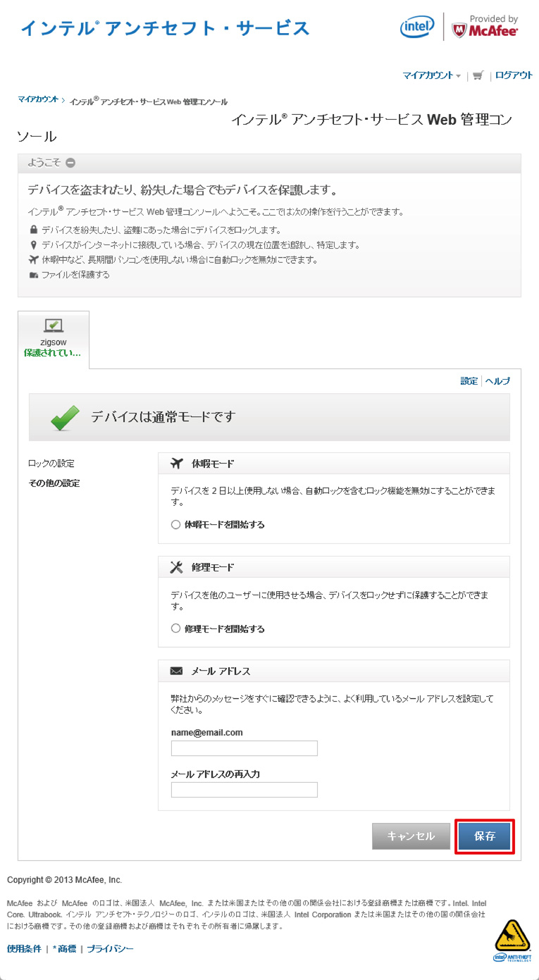Click the wrench tools icon beside 修理モード
539x980 pixels.
[177, 567]
